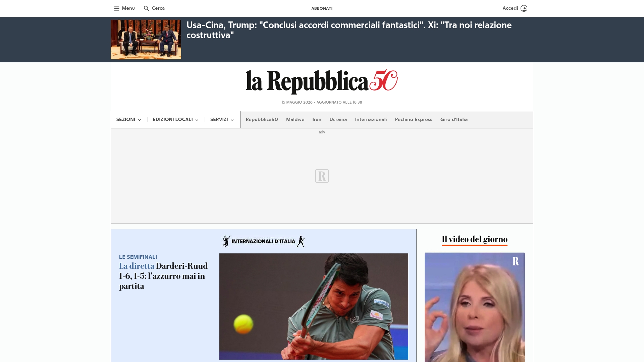Open the Iran topic link

(317, 120)
